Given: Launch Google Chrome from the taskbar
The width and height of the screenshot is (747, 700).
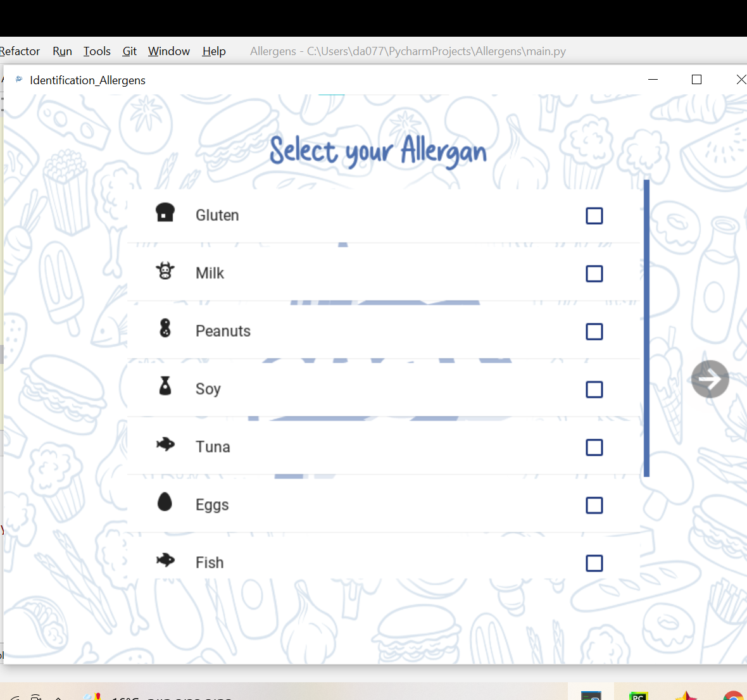Looking at the screenshot, I should 734,694.
